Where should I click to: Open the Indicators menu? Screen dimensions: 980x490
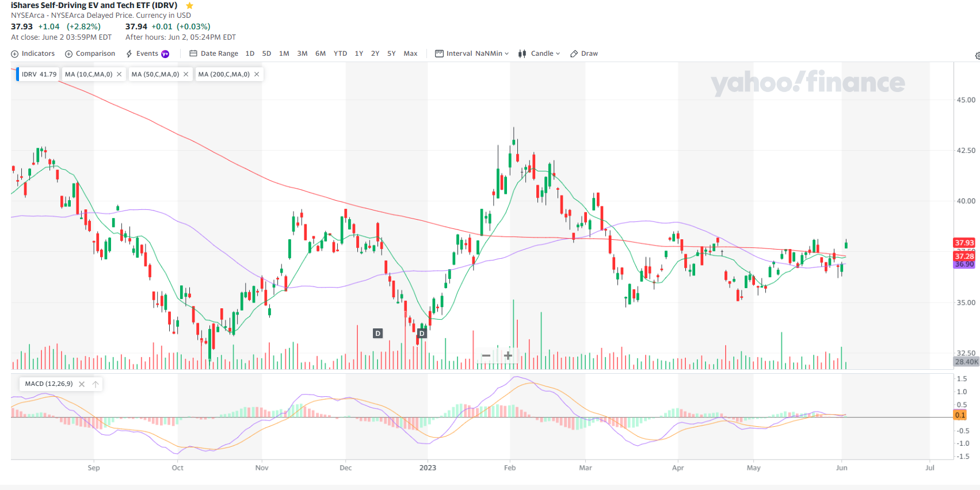33,53
